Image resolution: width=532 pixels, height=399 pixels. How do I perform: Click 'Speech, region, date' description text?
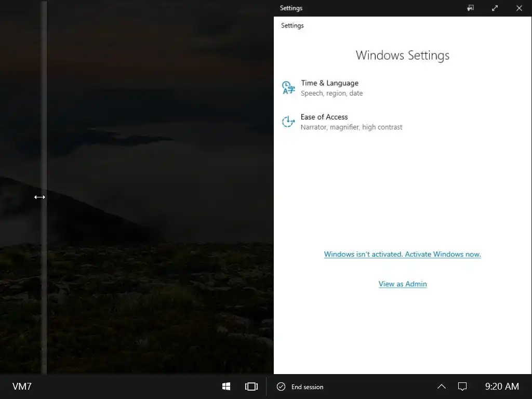[332, 94]
